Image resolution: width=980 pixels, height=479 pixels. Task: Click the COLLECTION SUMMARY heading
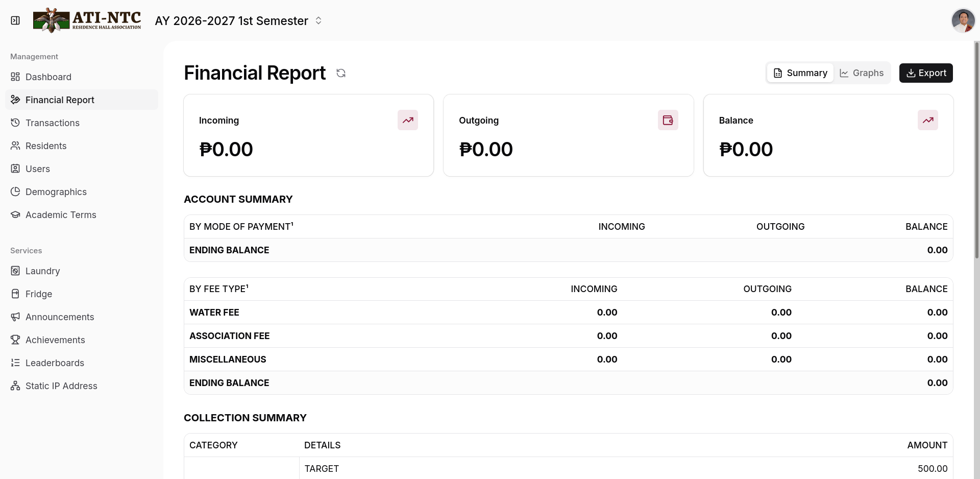245,418
